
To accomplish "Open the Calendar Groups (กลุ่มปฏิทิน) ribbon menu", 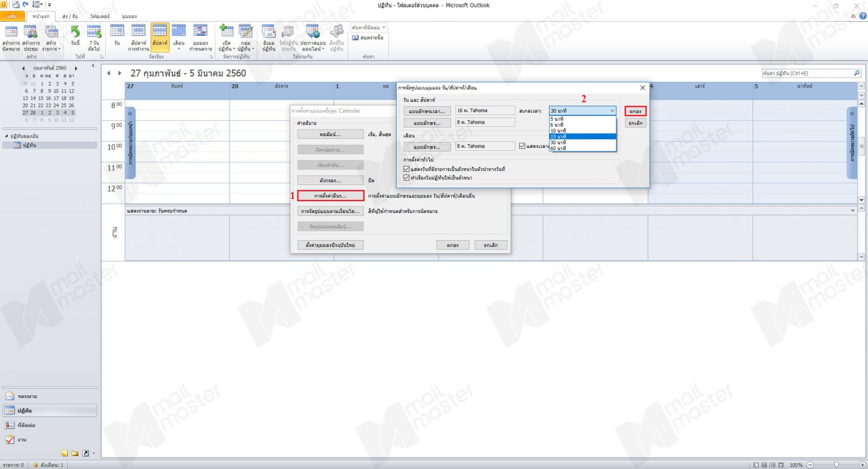I will (x=246, y=38).
